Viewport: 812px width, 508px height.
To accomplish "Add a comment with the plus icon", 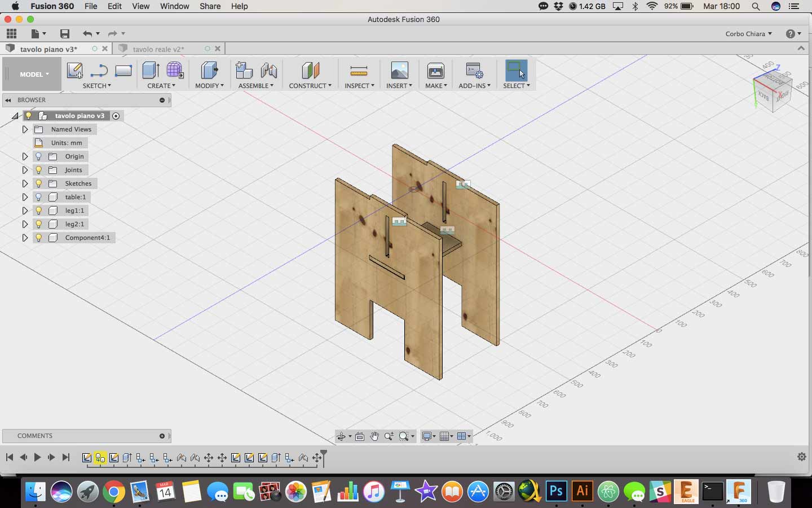I will (x=162, y=436).
